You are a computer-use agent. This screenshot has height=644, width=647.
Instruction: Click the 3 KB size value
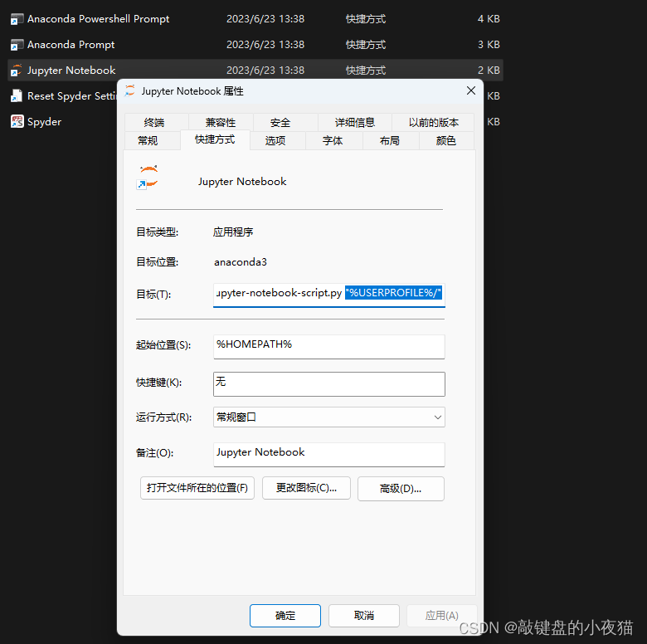pos(489,45)
